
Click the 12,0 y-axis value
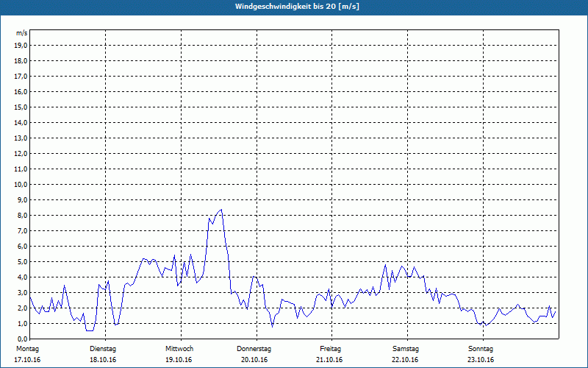point(21,154)
